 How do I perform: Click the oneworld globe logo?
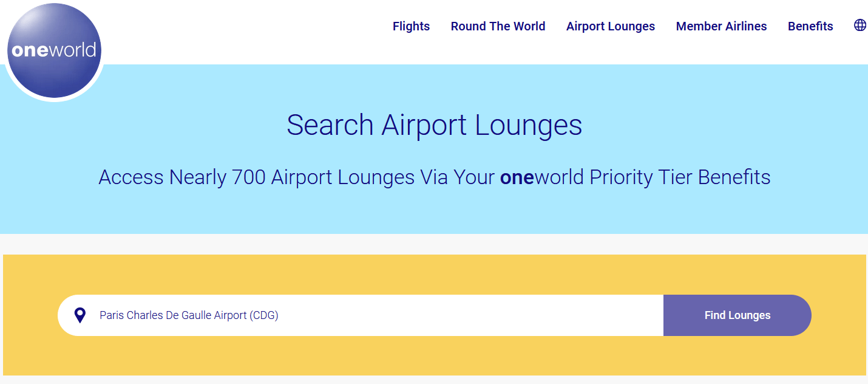coord(54,50)
